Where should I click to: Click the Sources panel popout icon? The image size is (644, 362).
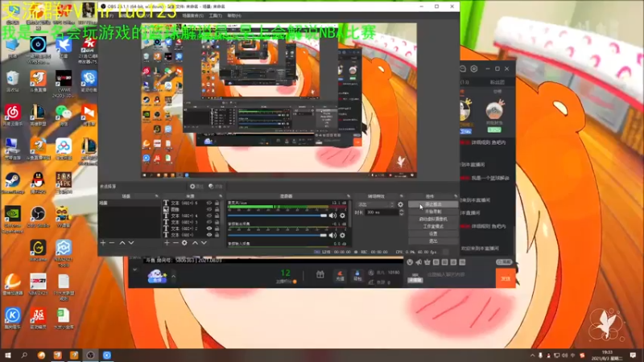tap(221, 196)
